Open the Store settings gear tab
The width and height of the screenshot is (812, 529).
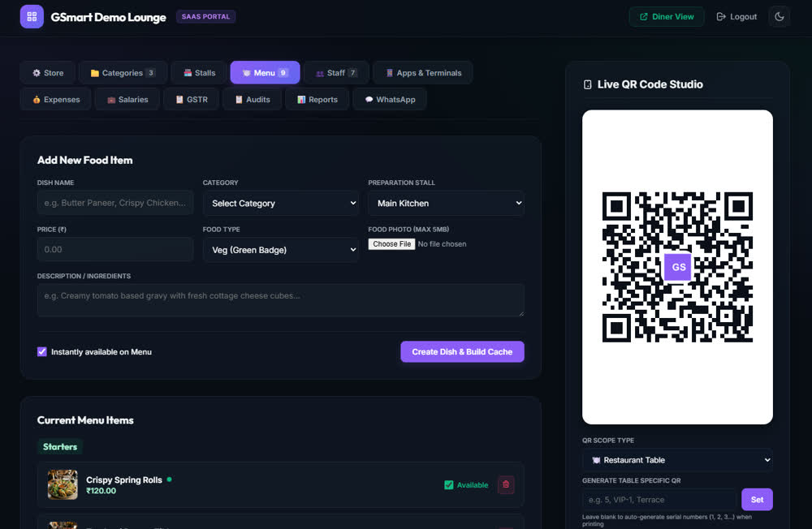point(48,73)
